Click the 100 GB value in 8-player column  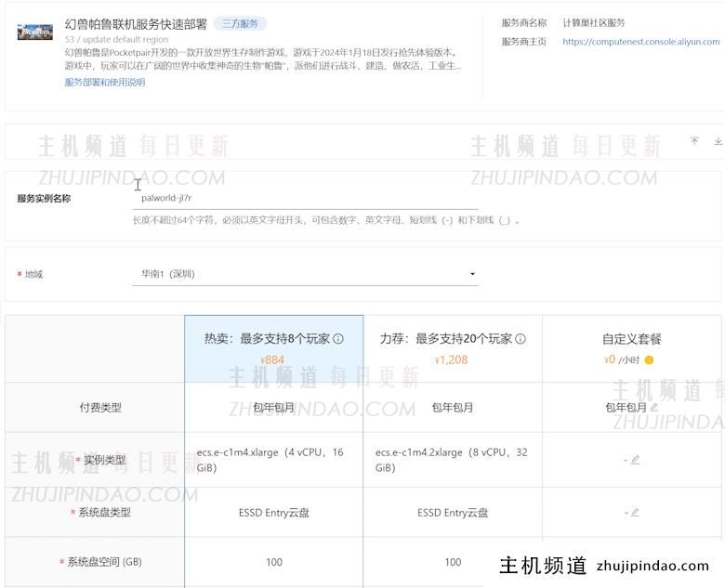point(274,562)
